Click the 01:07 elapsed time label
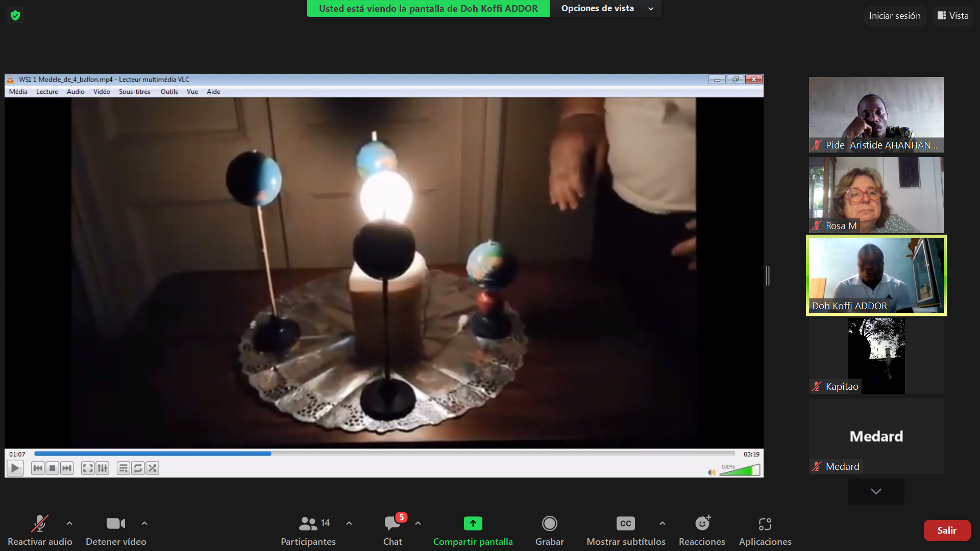Image resolution: width=980 pixels, height=551 pixels. click(17, 454)
